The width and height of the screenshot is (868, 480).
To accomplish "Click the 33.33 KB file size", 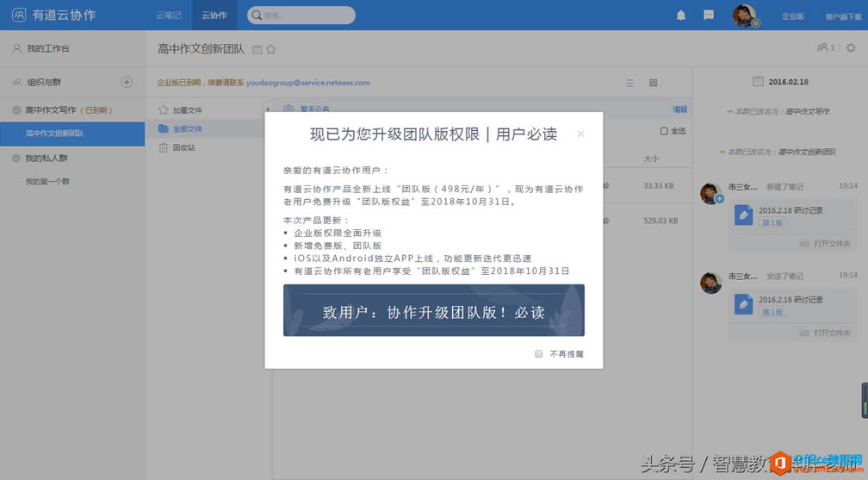I will (x=658, y=185).
